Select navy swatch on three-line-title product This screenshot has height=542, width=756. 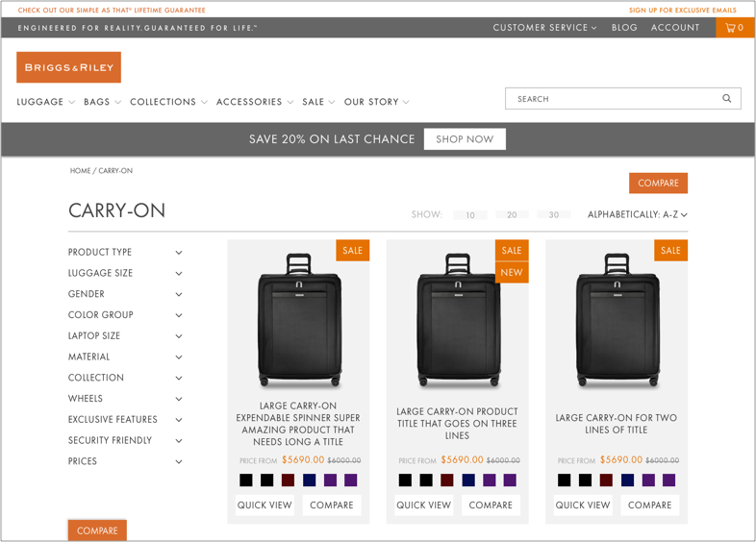pyautogui.click(x=468, y=480)
